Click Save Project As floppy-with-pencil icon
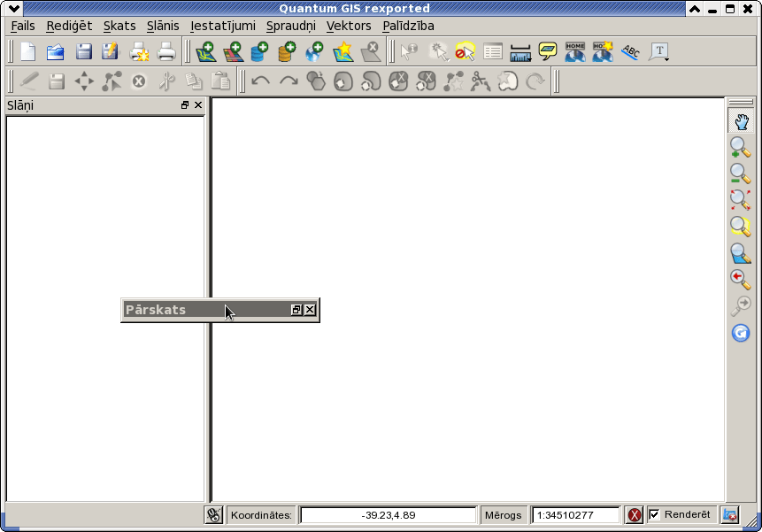 pos(111,51)
